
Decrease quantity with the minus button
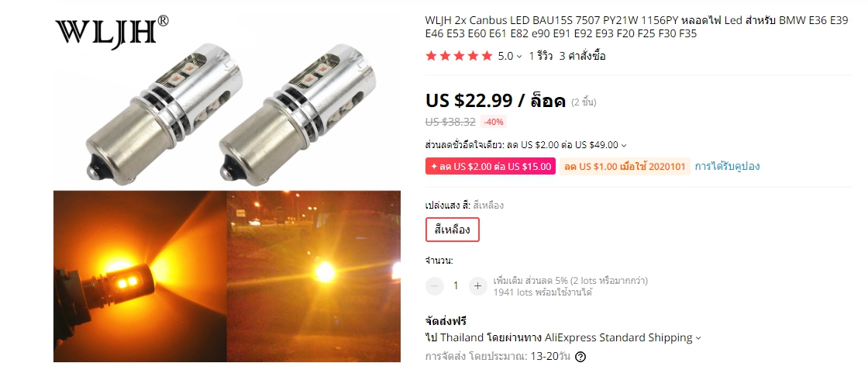tap(435, 285)
